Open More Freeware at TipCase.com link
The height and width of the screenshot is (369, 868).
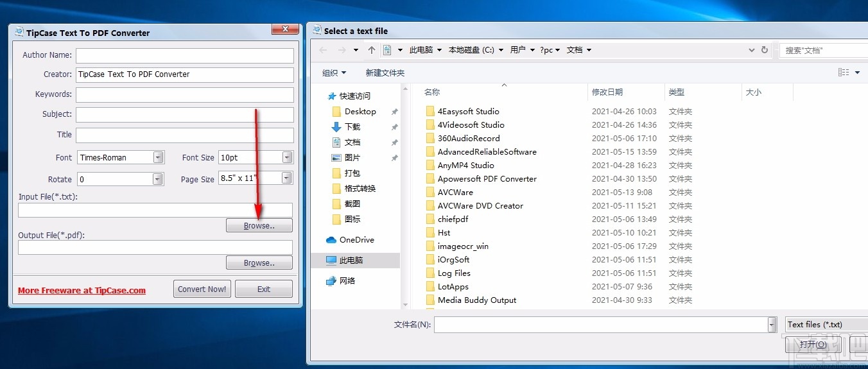[82, 291]
